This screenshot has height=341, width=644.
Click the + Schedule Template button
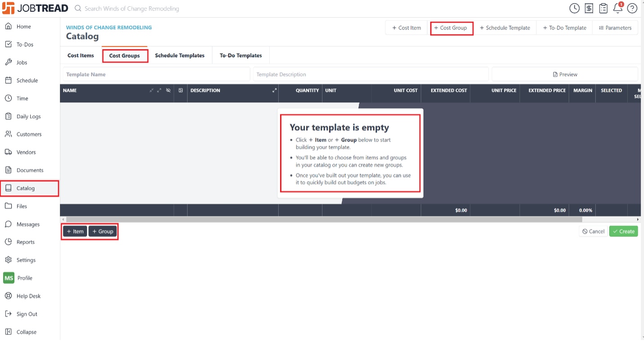(505, 28)
